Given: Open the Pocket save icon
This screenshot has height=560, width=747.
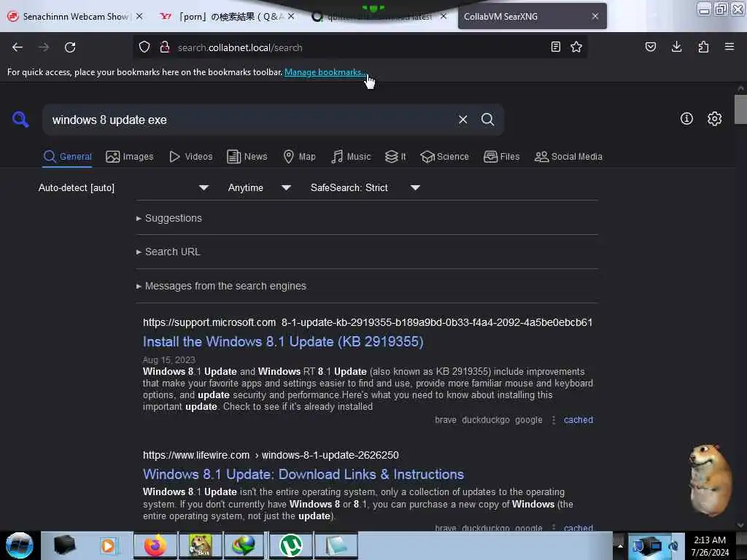Looking at the screenshot, I should coord(650,47).
